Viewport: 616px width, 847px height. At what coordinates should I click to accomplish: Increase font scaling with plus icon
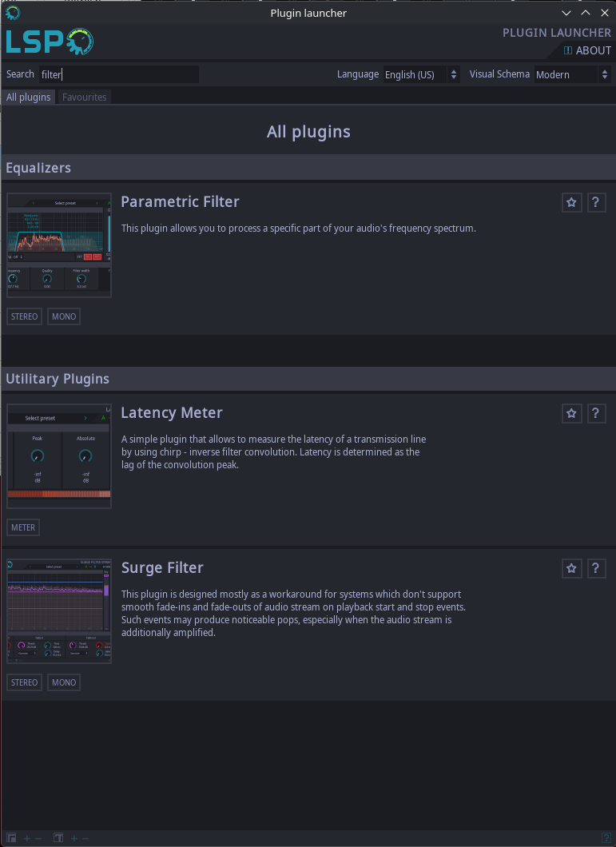click(74, 838)
